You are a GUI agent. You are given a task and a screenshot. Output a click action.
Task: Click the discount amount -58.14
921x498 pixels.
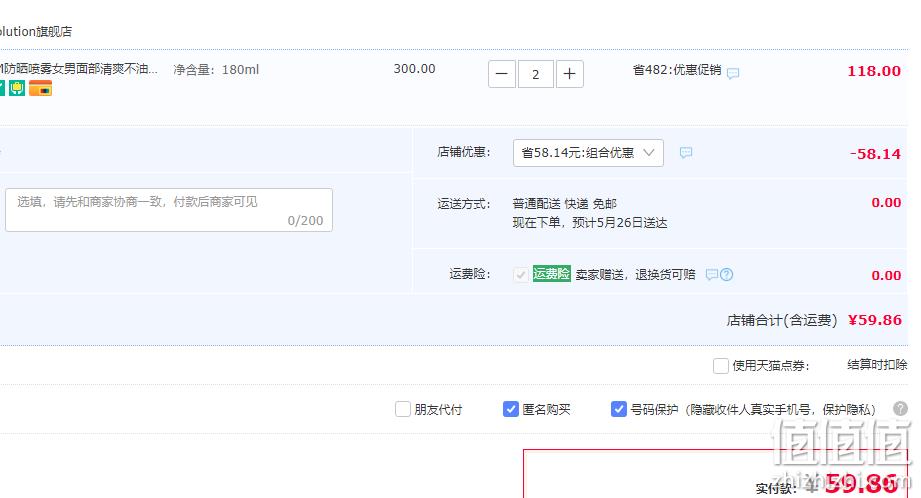pos(875,154)
